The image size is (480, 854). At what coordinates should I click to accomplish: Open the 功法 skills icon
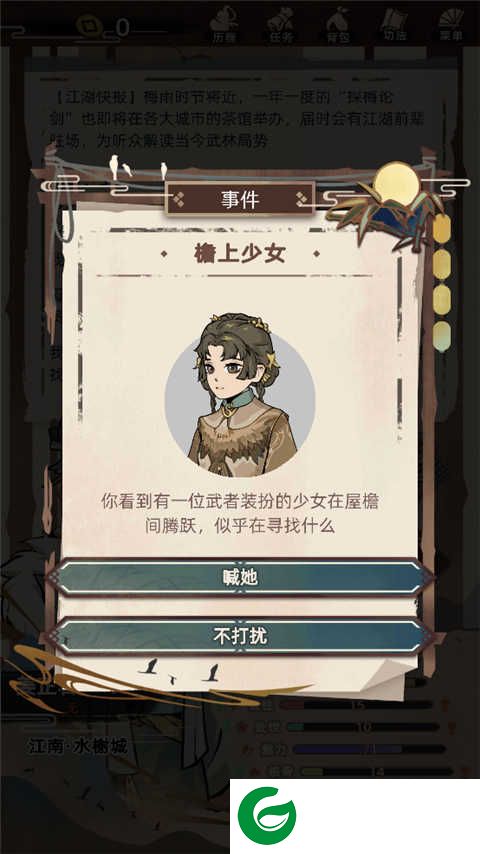tap(394, 25)
